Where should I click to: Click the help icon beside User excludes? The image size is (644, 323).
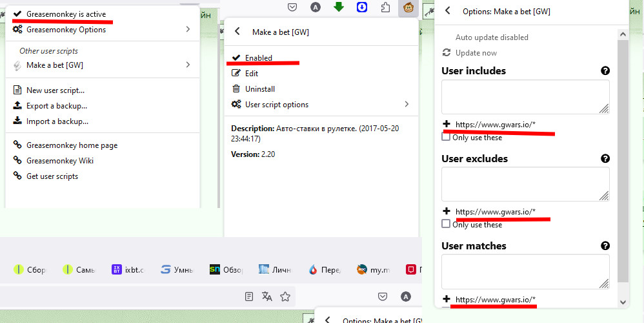605,159
